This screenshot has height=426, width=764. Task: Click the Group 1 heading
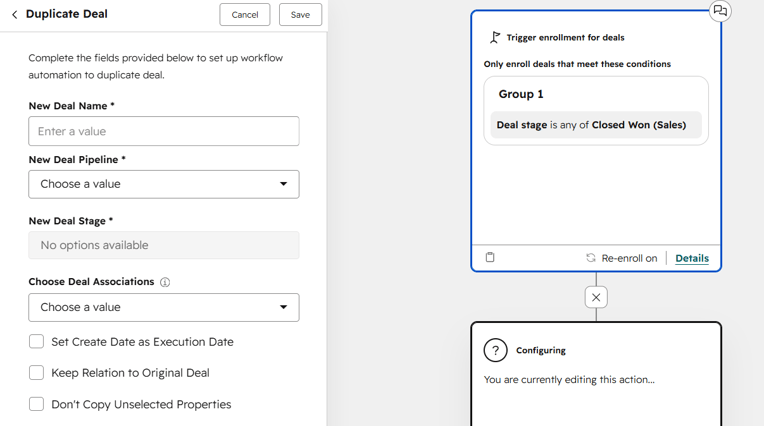(521, 94)
